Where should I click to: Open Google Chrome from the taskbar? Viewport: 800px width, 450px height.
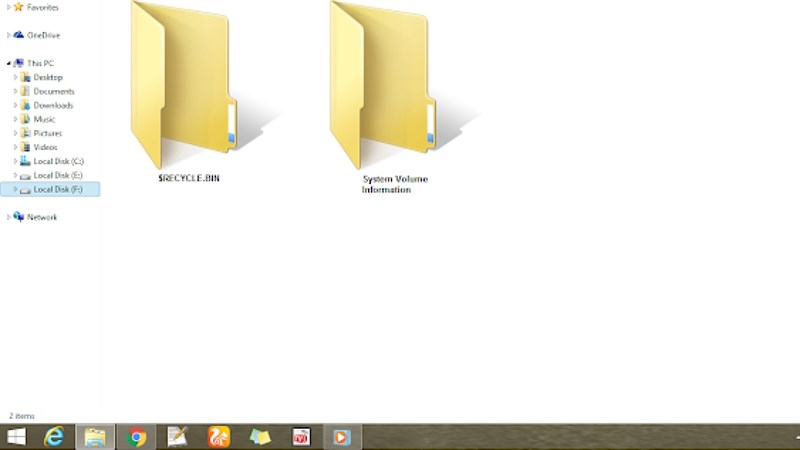pos(136,437)
